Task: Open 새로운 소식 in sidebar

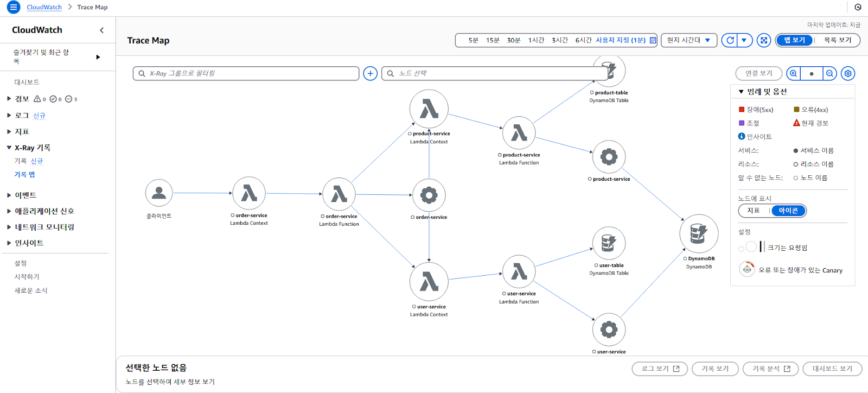Action: (x=31, y=290)
